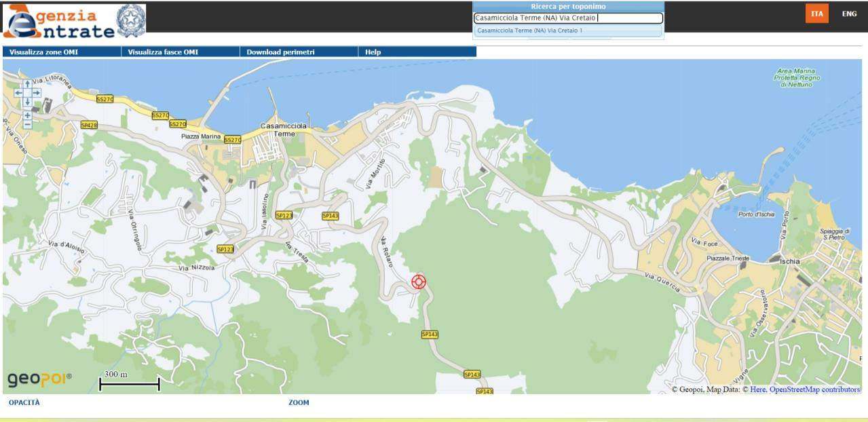Open the Visualizza zone OMI menu

43,52
